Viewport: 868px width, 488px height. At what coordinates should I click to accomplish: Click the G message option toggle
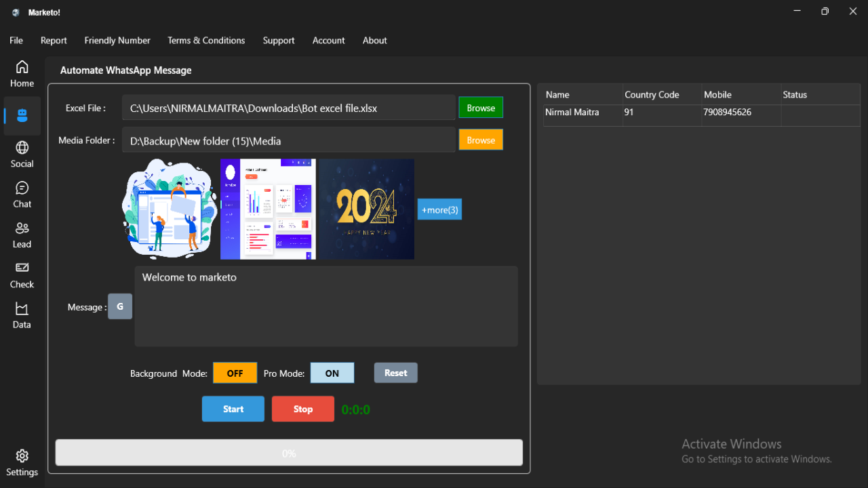pyautogui.click(x=120, y=306)
